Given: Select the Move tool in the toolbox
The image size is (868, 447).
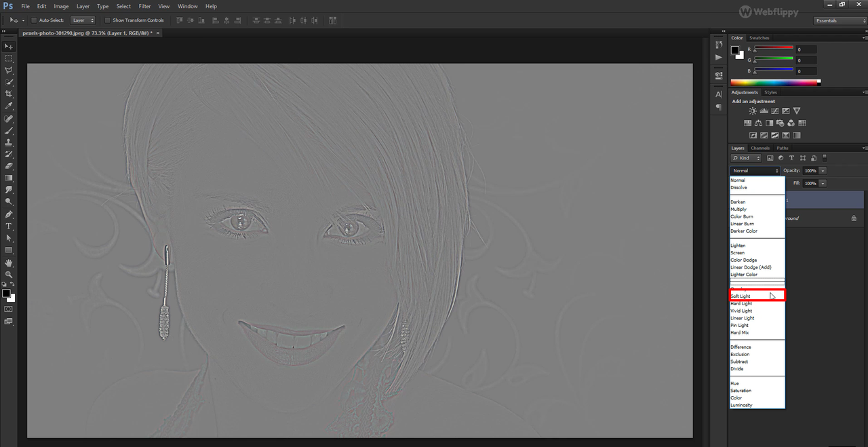Looking at the screenshot, I should tap(9, 46).
